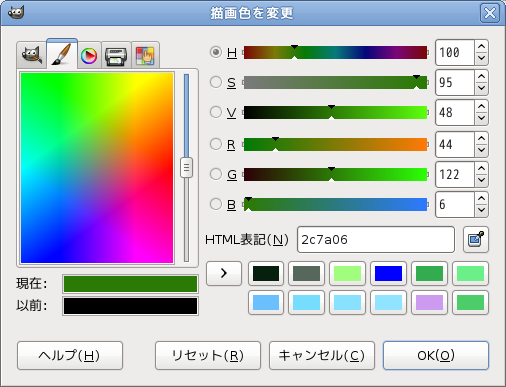Image resolution: width=506 pixels, height=387 pixels.
Task: Decrease the G value with down arrow
Action: (x=481, y=180)
